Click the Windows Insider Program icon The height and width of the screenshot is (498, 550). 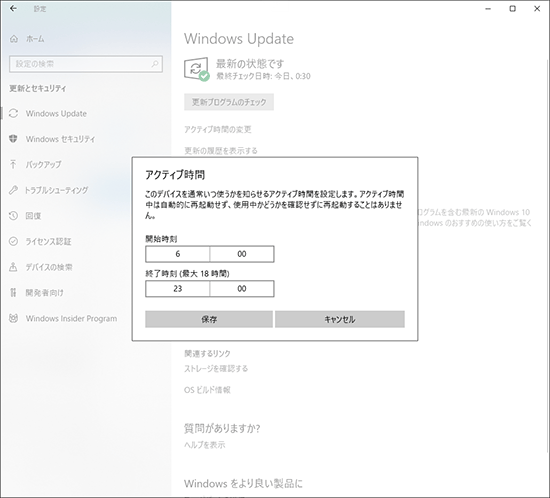pos(13,318)
